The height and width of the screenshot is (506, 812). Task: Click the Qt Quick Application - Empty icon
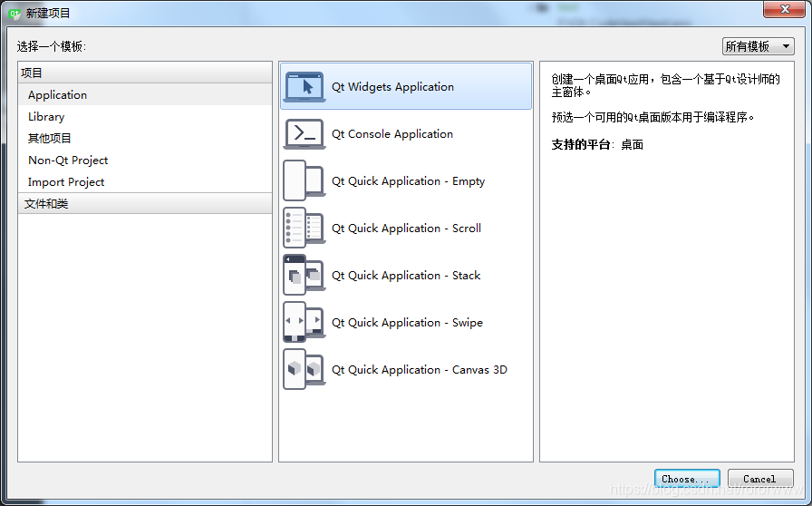[304, 180]
